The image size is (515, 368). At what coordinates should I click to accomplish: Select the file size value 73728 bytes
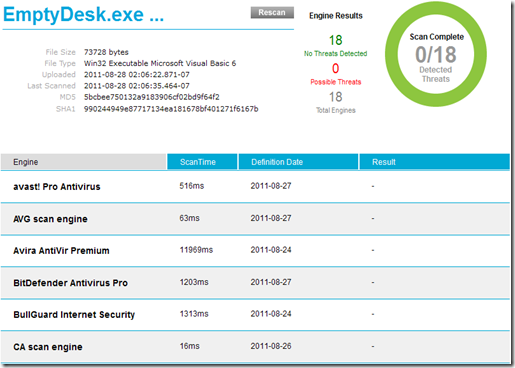pyautogui.click(x=106, y=52)
